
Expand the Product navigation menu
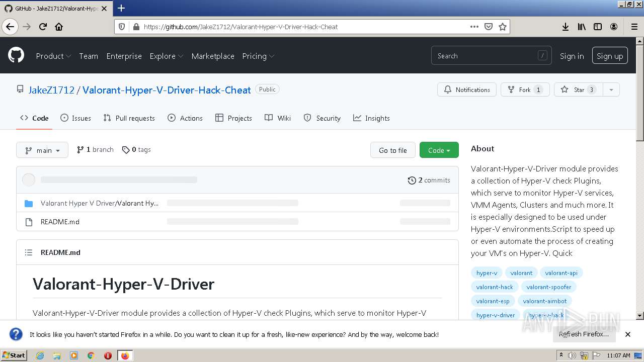coord(53,56)
